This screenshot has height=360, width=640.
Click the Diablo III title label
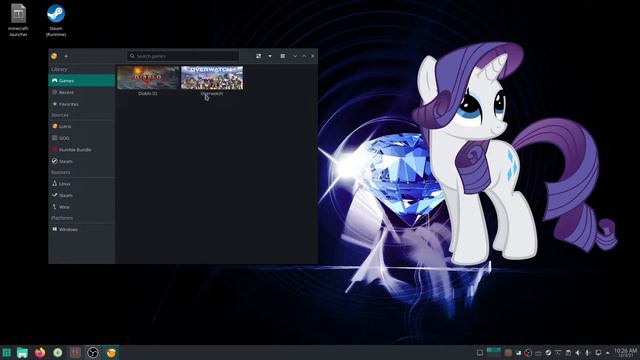(x=148, y=93)
